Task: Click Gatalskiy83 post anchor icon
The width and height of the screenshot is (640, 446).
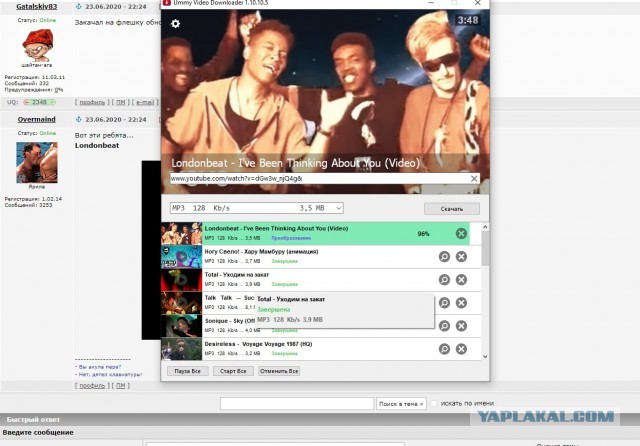Action: click(x=79, y=7)
